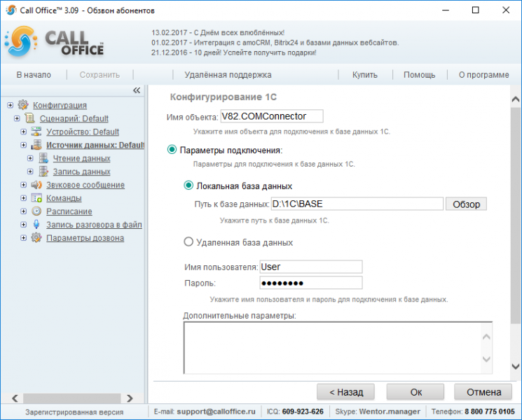Open О программе menu item

click(483, 75)
